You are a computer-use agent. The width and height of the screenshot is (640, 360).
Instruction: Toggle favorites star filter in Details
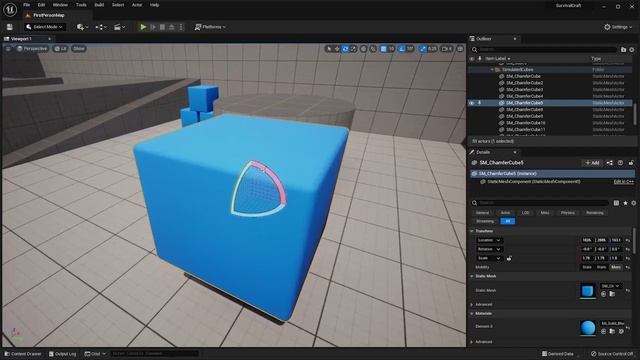coord(625,203)
